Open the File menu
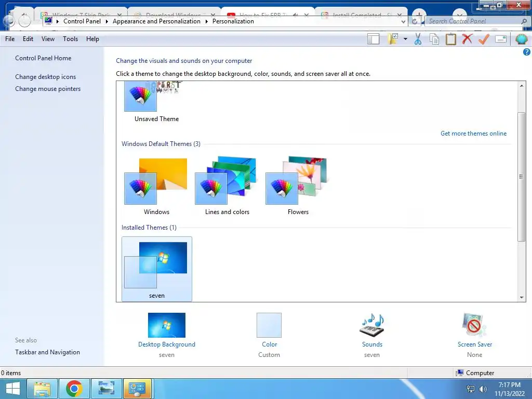532x399 pixels. 10,39
